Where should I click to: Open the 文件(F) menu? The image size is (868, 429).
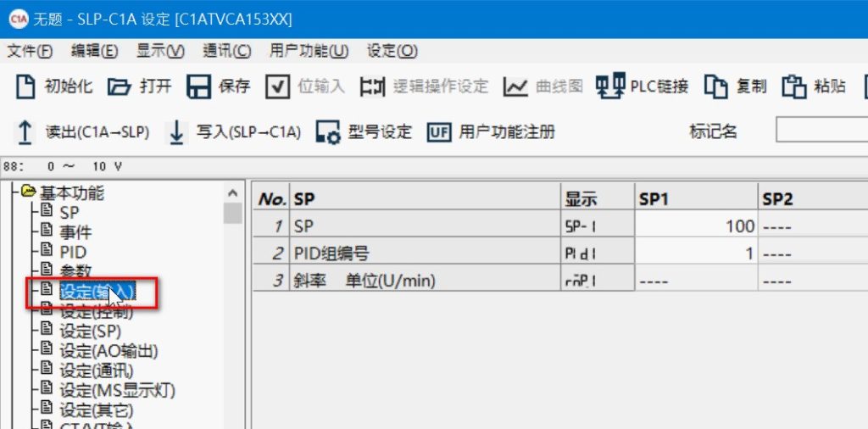click(x=30, y=51)
